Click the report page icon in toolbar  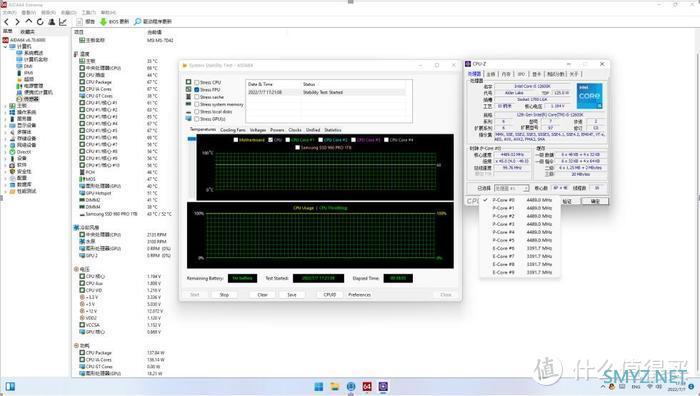[x=79, y=21]
